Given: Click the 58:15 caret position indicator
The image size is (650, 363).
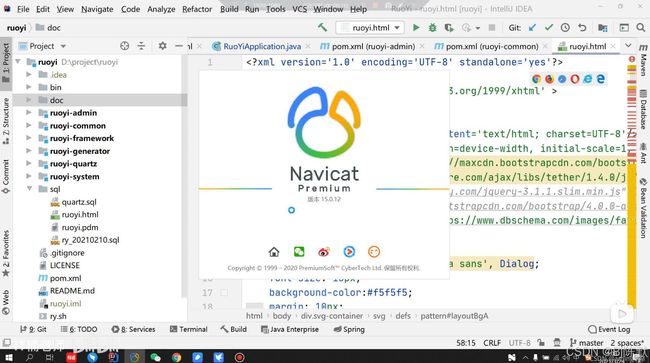Looking at the screenshot, I should click(466, 343).
